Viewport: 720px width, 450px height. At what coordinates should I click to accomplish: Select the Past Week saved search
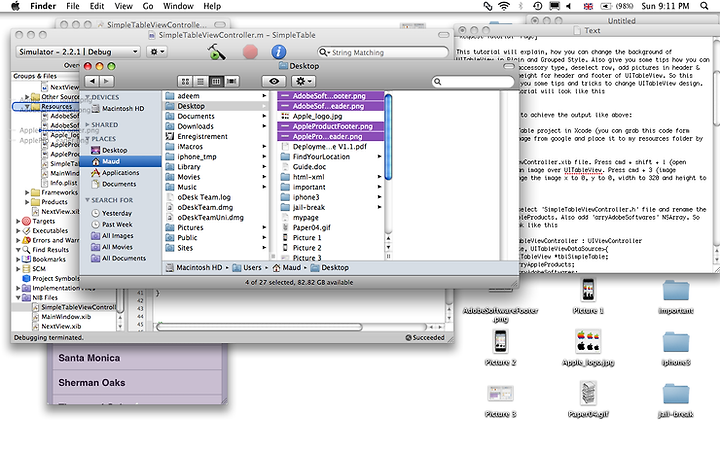pyautogui.click(x=112, y=225)
